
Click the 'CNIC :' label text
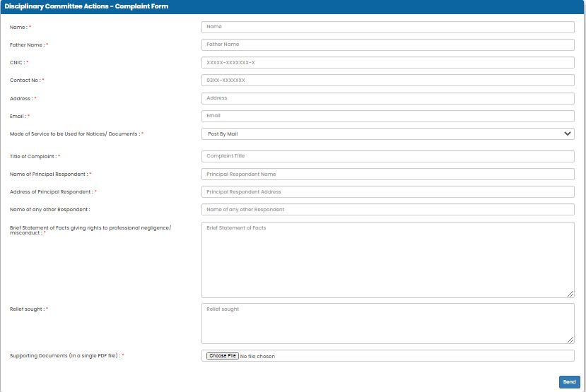pos(18,62)
